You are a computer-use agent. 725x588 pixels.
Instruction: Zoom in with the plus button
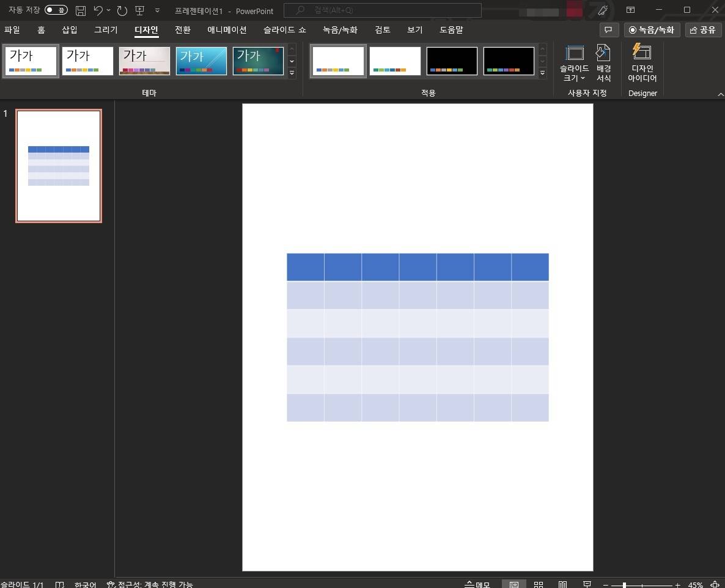click(x=677, y=585)
